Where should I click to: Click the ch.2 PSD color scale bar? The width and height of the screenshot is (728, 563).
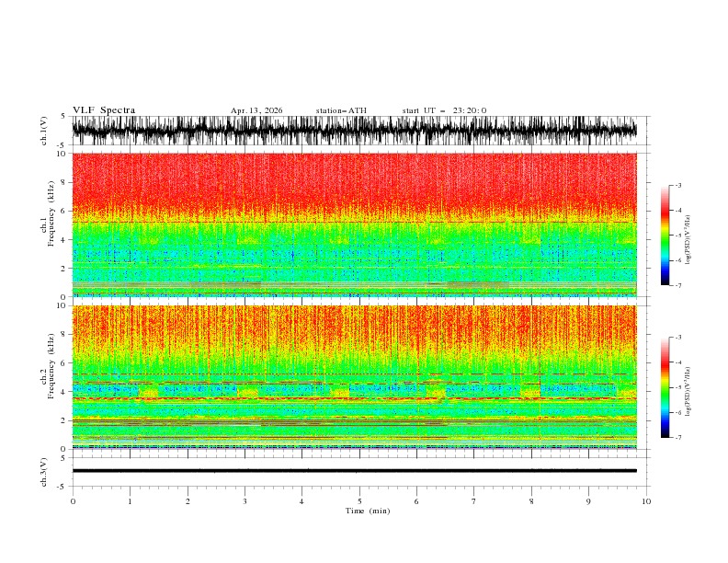[665, 387]
